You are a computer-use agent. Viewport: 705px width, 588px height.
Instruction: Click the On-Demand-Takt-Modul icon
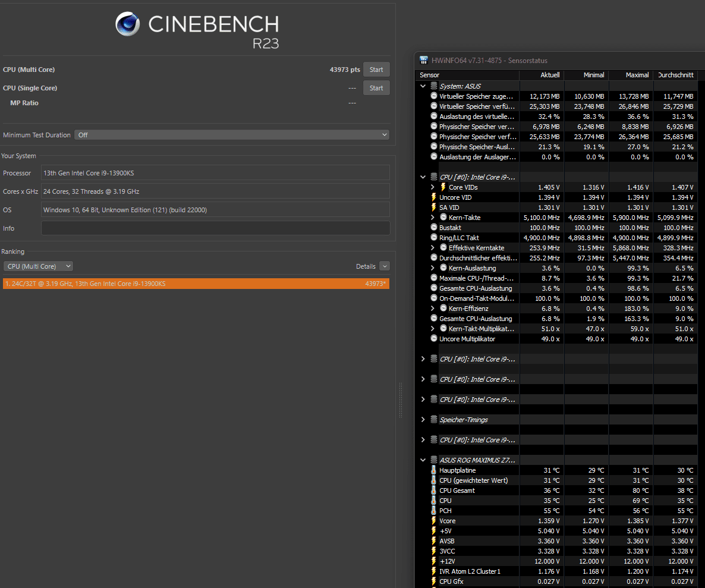[x=434, y=298]
